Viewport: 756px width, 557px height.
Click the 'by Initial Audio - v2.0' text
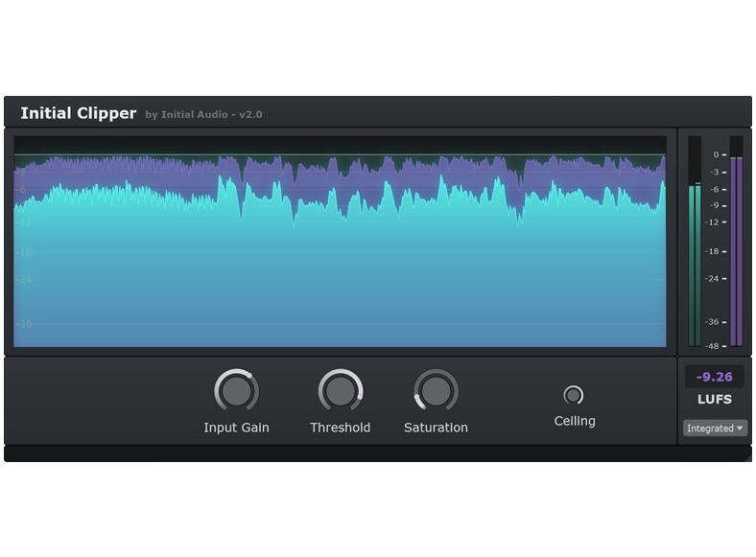(203, 115)
